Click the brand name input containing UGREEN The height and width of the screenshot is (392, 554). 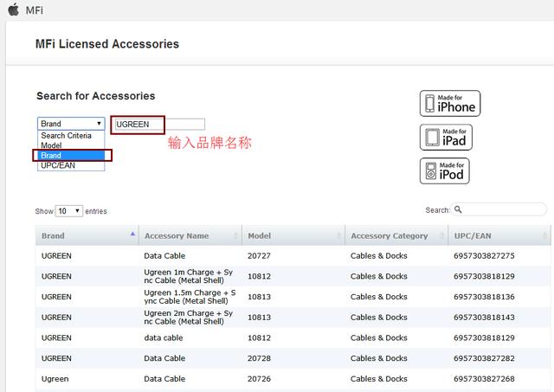[x=159, y=124]
